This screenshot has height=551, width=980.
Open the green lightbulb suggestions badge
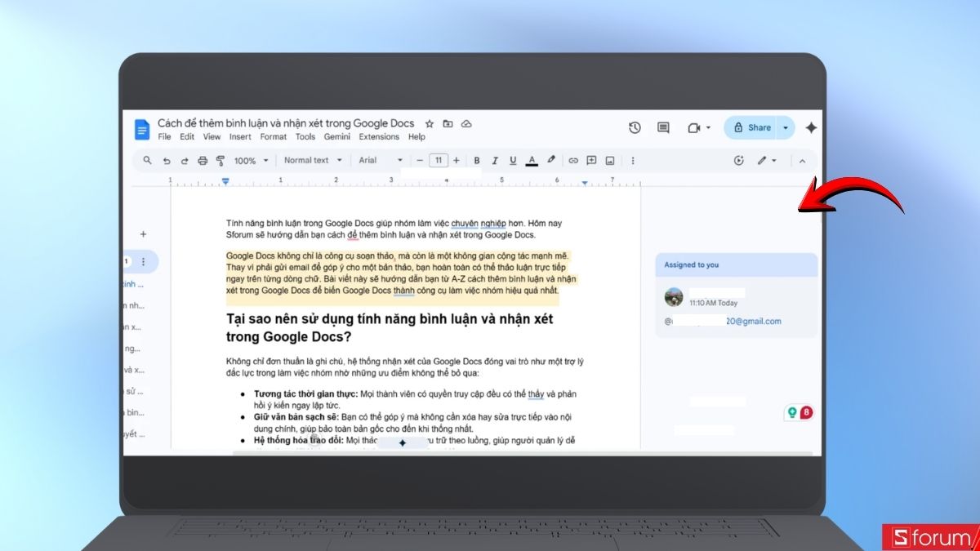coord(791,412)
